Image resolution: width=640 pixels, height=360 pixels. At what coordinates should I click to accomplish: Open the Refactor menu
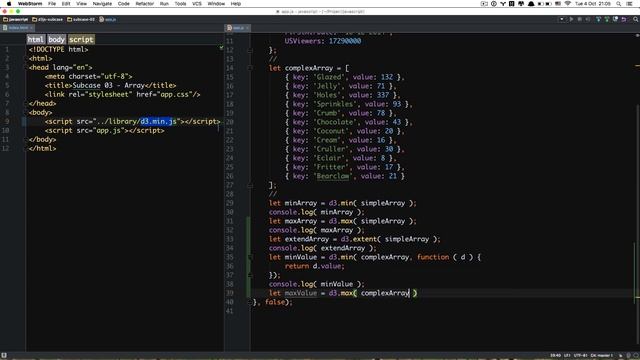tap(144, 4)
